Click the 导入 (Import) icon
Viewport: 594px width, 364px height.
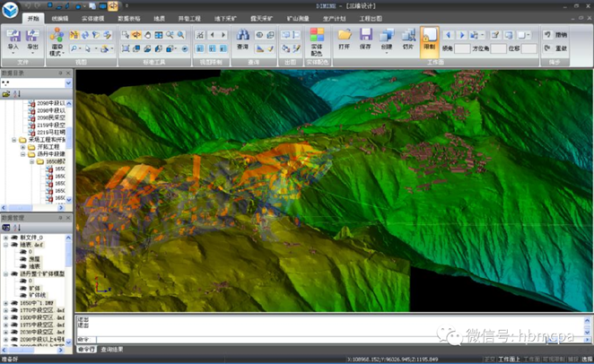coord(13,39)
